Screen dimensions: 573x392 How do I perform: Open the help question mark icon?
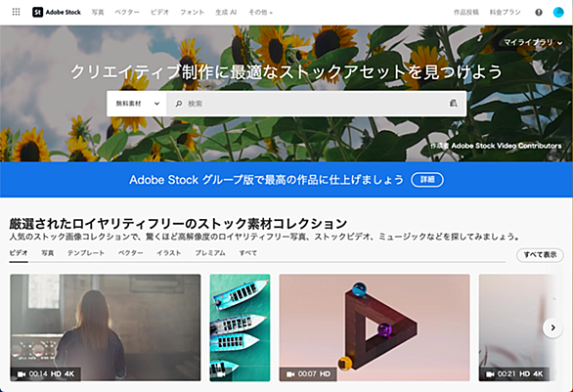pos(539,13)
